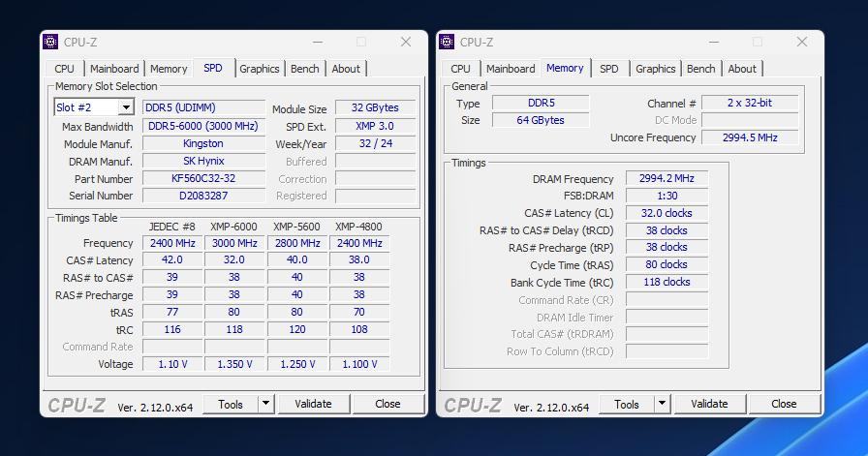The image size is (868, 456).
Task: Click Serial Number D2083287 field
Action: coord(203,196)
